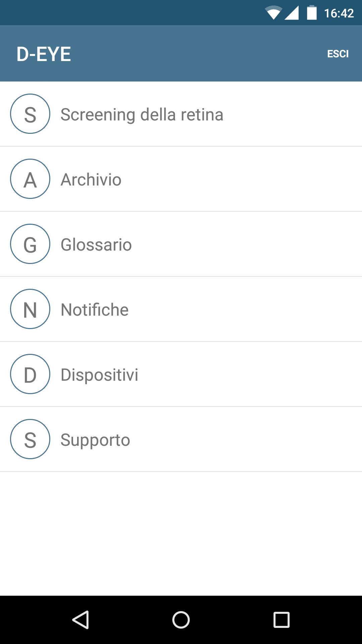
Task: Open Screening della retina menu entry
Action: coord(142,114)
